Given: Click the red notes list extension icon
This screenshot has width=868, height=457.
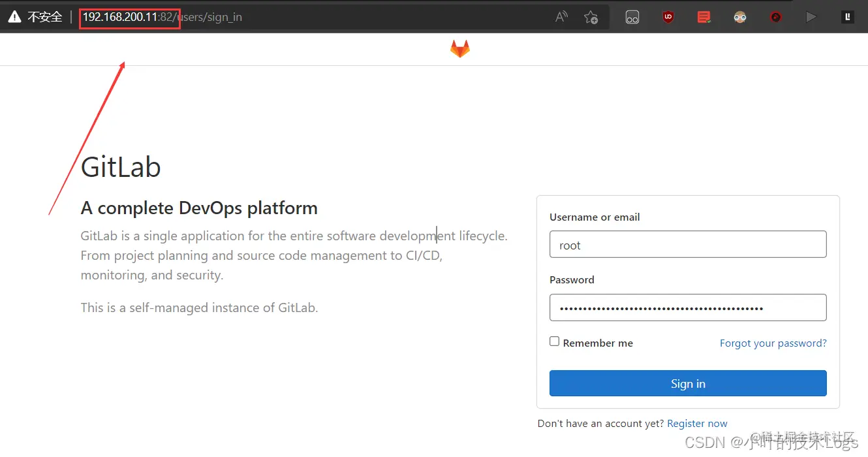Looking at the screenshot, I should [x=704, y=18].
